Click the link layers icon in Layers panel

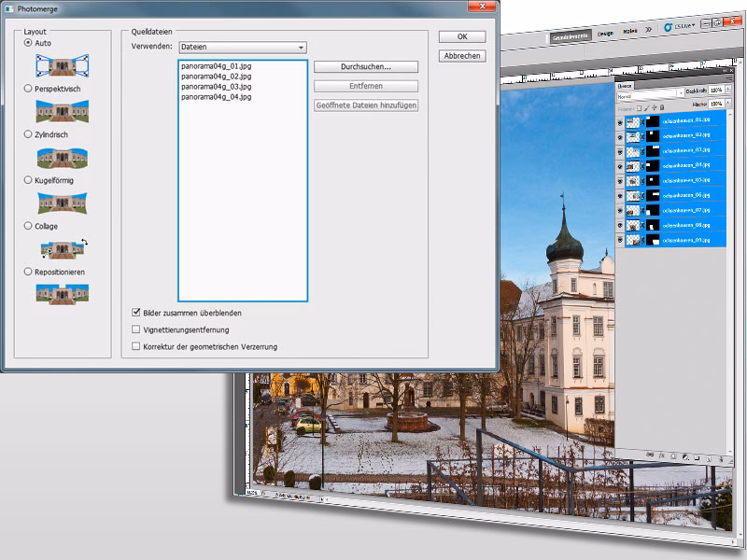pyautogui.click(x=650, y=454)
